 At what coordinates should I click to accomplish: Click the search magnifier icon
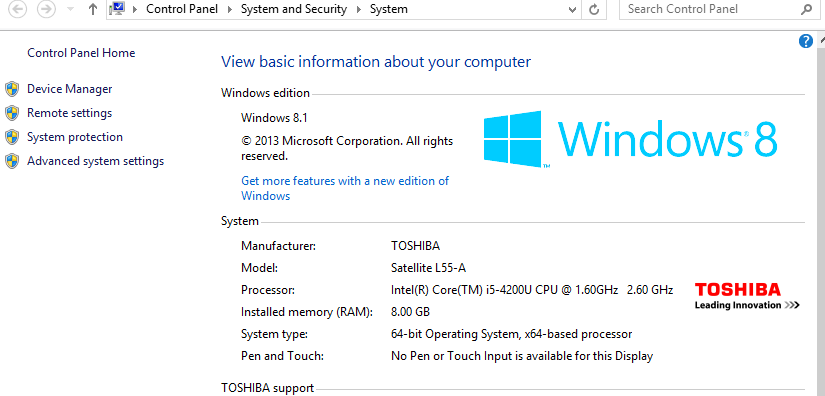(x=806, y=9)
